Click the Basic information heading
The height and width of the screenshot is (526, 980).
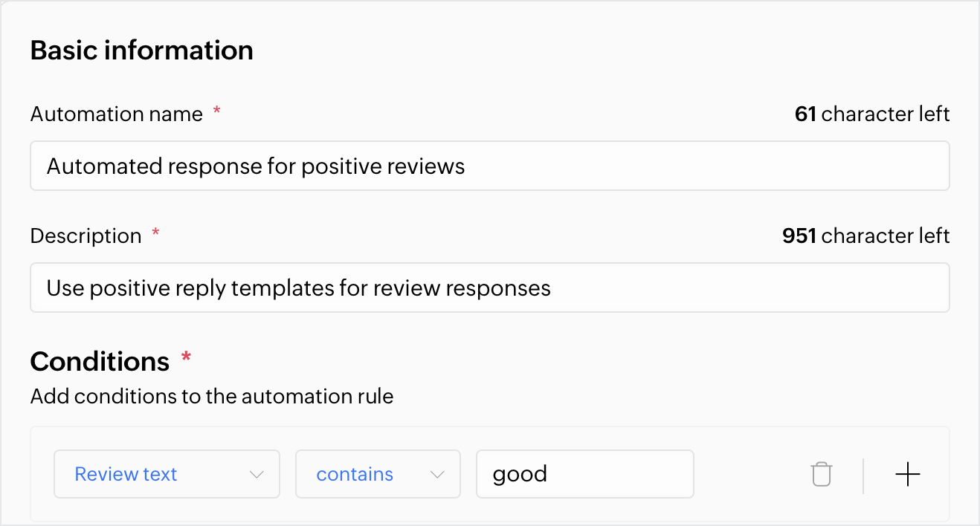[142, 51]
